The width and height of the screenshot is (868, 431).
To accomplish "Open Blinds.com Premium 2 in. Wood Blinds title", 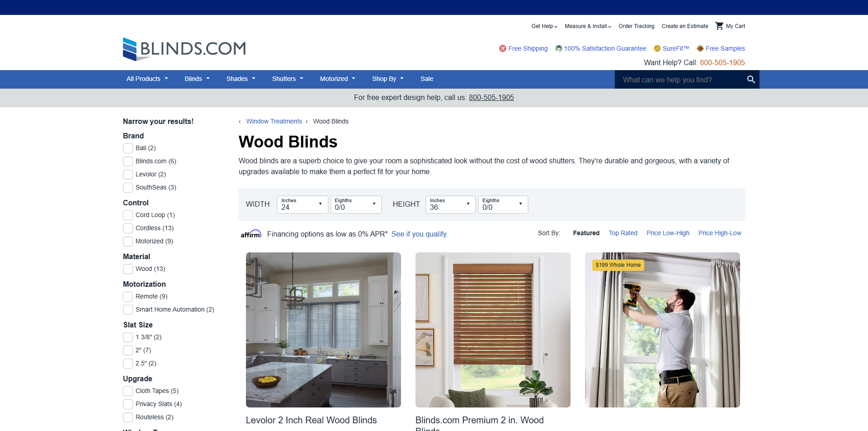I will pos(480,424).
